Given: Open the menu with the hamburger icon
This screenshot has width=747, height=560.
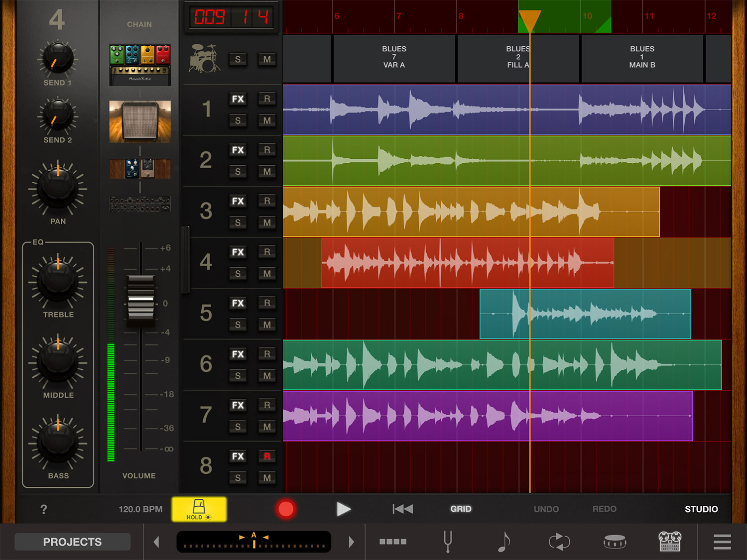Looking at the screenshot, I should coord(721,542).
